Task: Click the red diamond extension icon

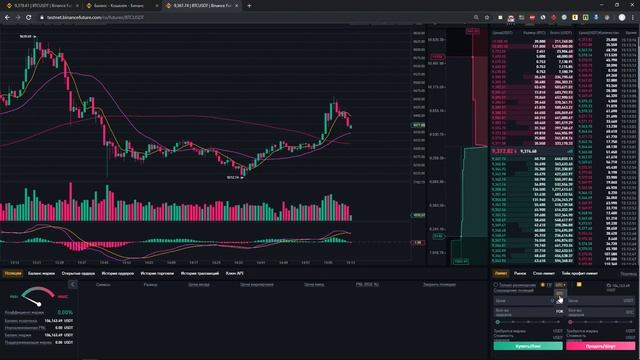Action: point(553,18)
